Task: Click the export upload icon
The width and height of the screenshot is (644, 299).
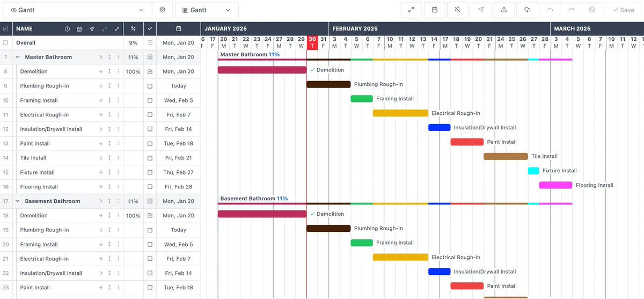Action: pos(504,10)
